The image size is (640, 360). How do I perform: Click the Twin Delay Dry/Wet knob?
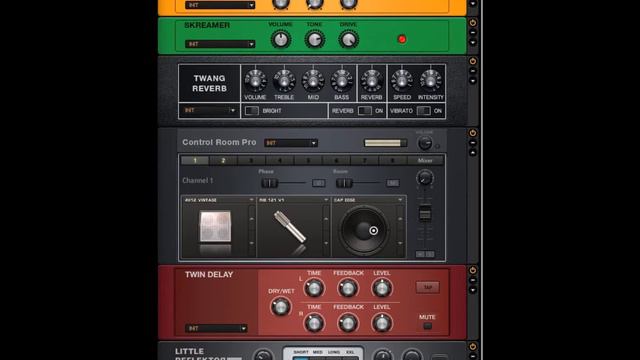pyautogui.click(x=281, y=307)
